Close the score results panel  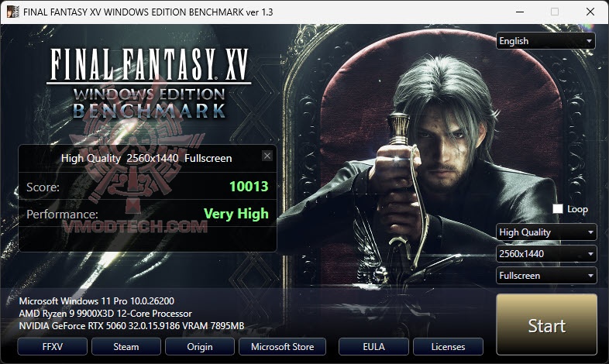pyautogui.click(x=267, y=156)
